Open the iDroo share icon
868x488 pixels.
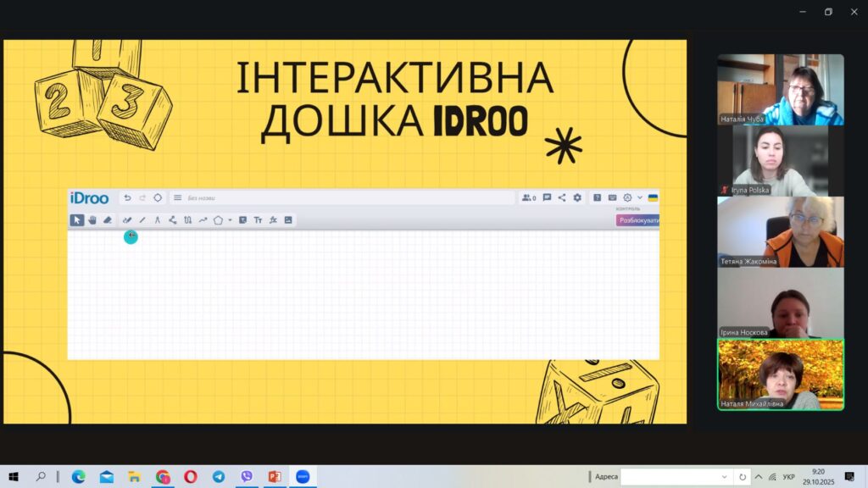pyautogui.click(x=562, y=198)
